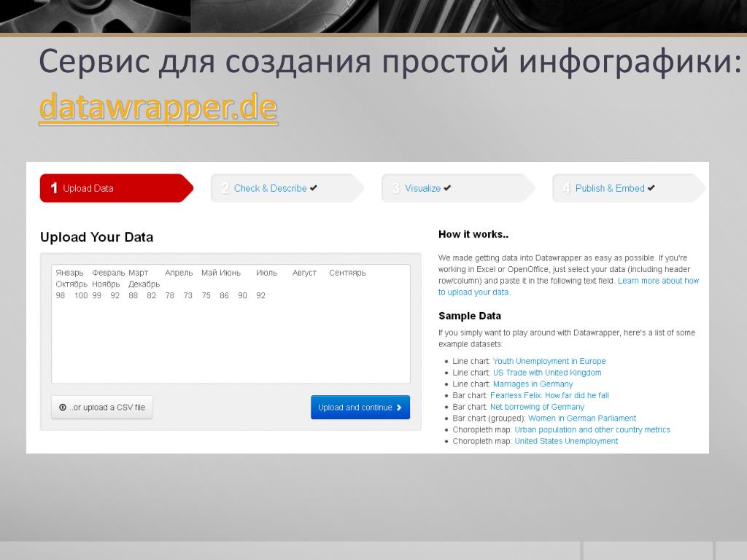The height and width of the screenshot is (560, 747).
Task: Go to Check & Describe step
Action: tap(287, 188)
